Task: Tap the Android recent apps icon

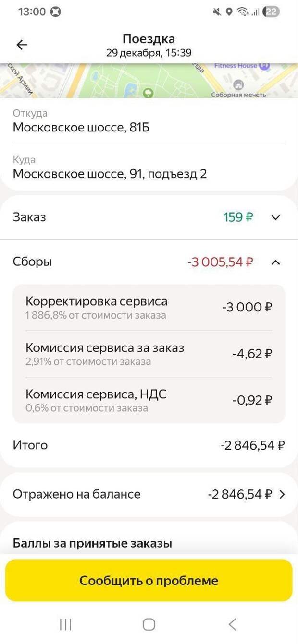Action: click(x=65, y=624)
